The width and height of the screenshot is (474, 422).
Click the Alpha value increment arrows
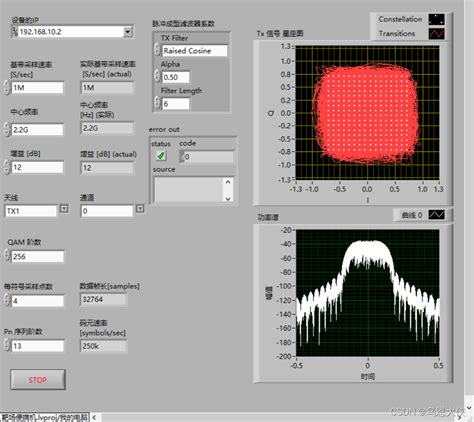click(157, 76)
